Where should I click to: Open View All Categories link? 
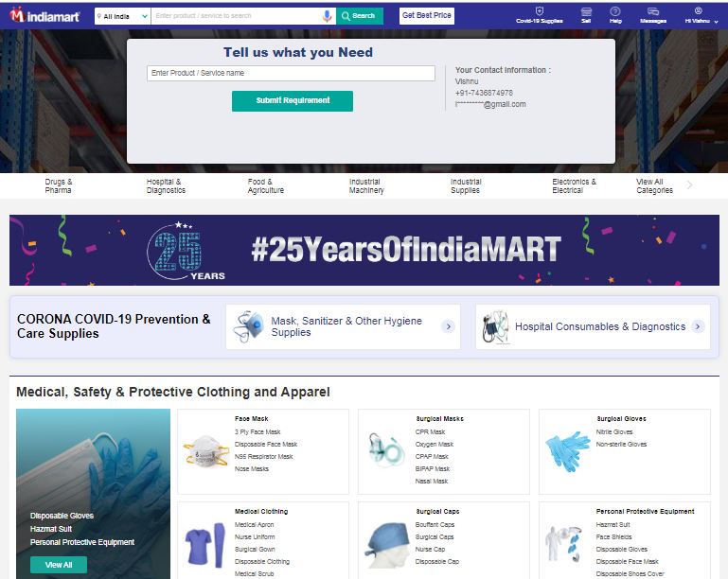click(654, 186)
